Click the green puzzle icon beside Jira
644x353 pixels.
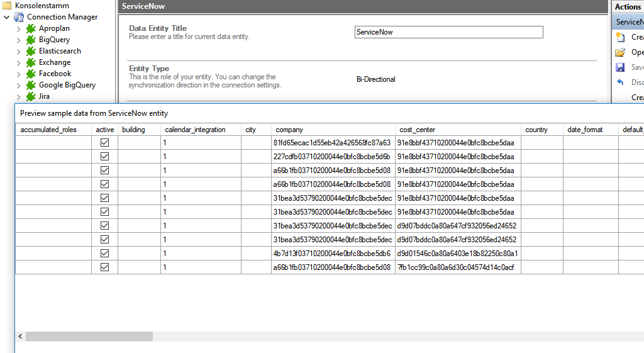tap(31, 97)
